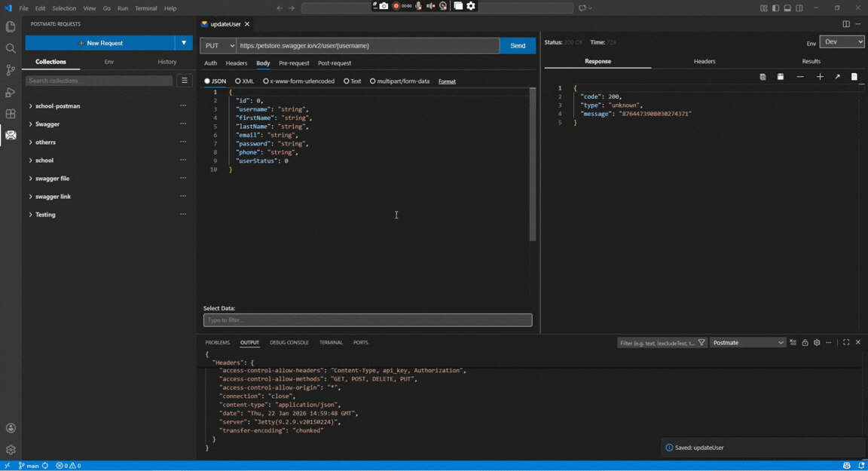Open the Explorer view in activity bar
This screenshot has height=471, width=868.
11,26
